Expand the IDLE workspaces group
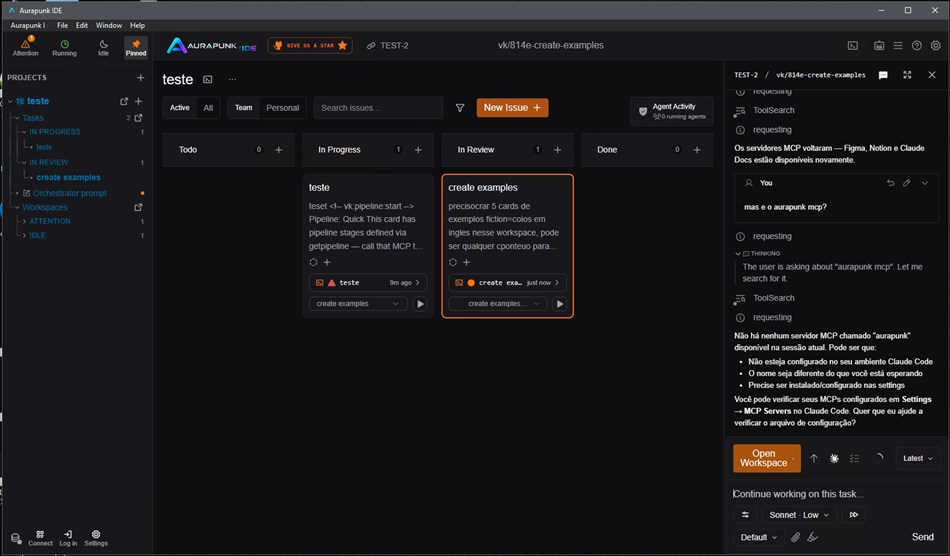Image resolution: width=950 pixels, height=556 pixels. [24, 235]
